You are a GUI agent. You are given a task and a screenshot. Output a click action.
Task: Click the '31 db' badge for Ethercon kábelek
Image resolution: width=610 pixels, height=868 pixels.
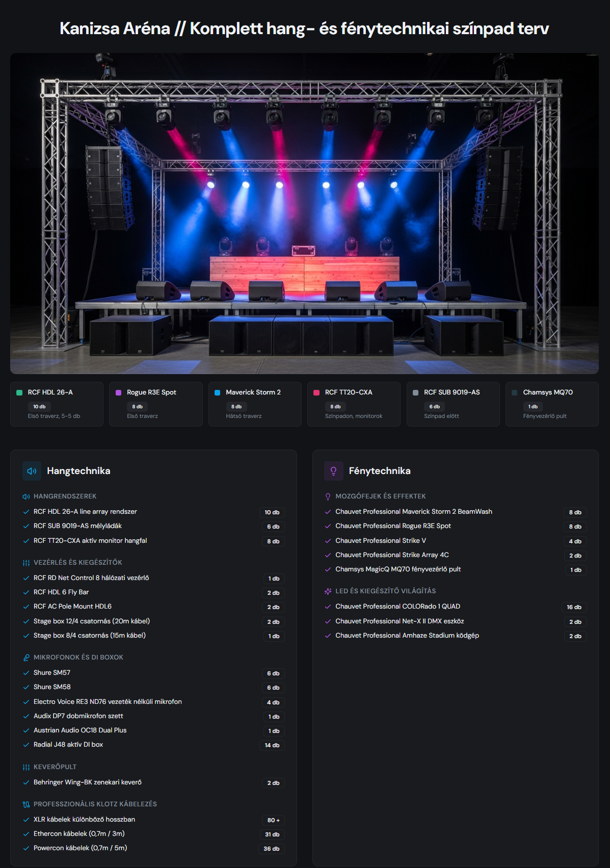coord(272,834)
